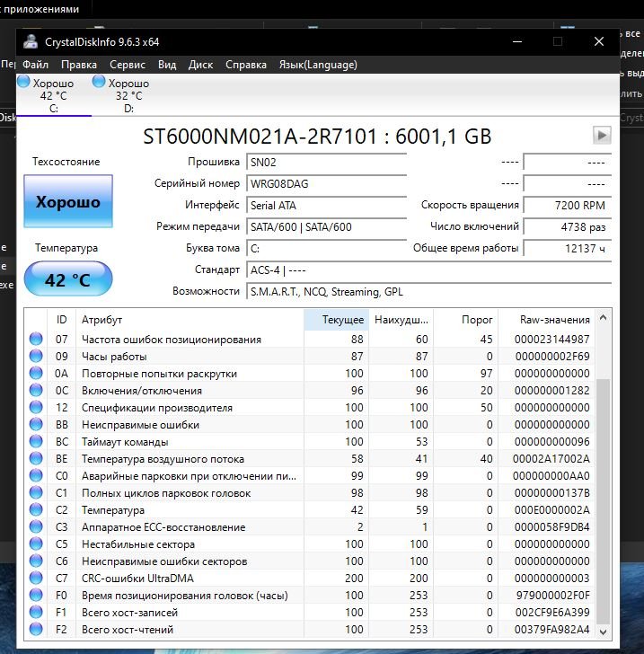644x654 pixels.
Task: Open the Файл menu
Action: pos(35,65)
